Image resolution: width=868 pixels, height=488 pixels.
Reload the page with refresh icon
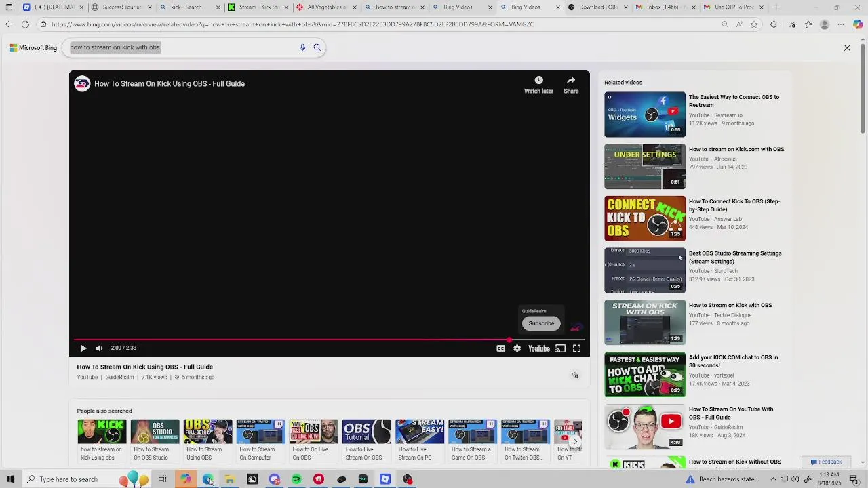pos(25,24)
